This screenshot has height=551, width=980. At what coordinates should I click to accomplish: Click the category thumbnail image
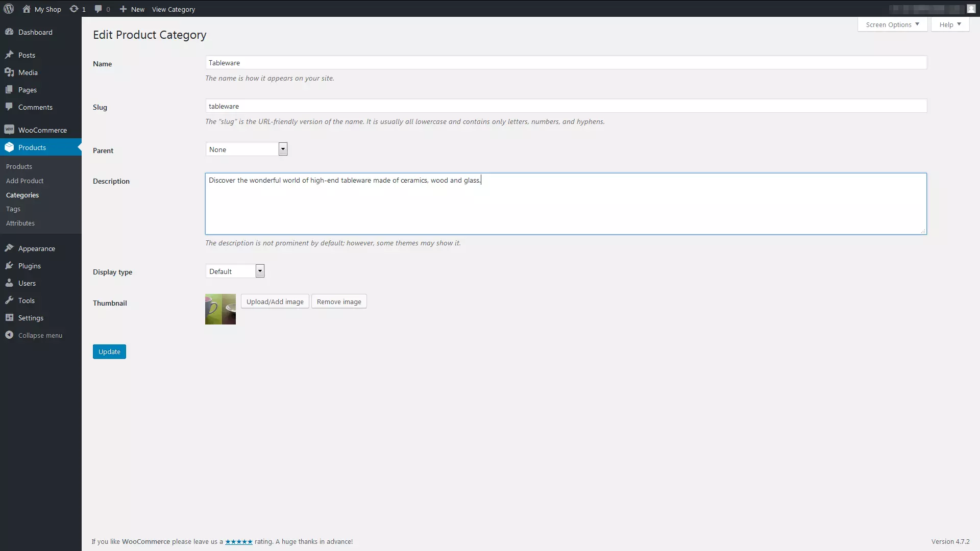220,309
